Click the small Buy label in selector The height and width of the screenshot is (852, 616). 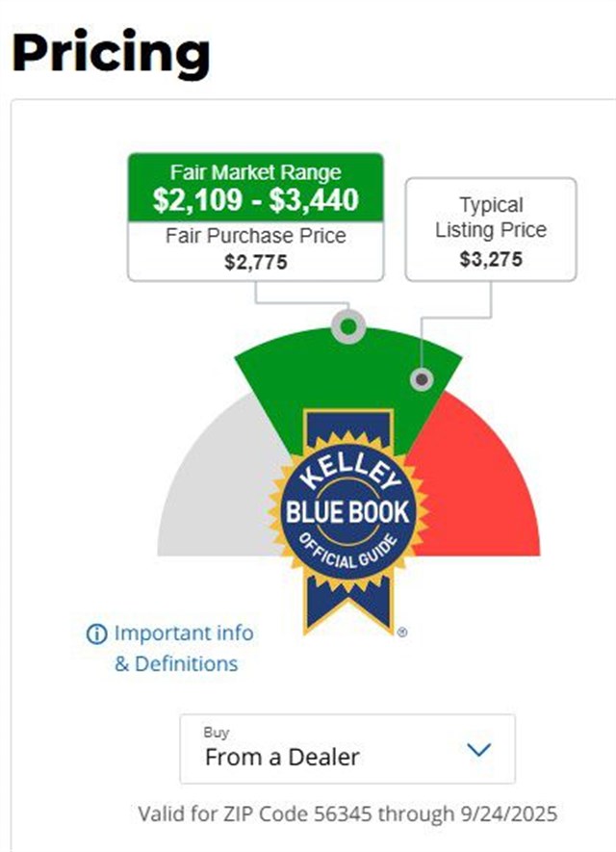217,733
